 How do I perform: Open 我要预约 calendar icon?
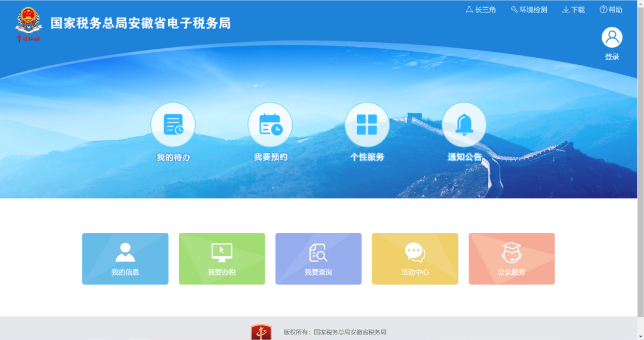click(x=270, y=124)
